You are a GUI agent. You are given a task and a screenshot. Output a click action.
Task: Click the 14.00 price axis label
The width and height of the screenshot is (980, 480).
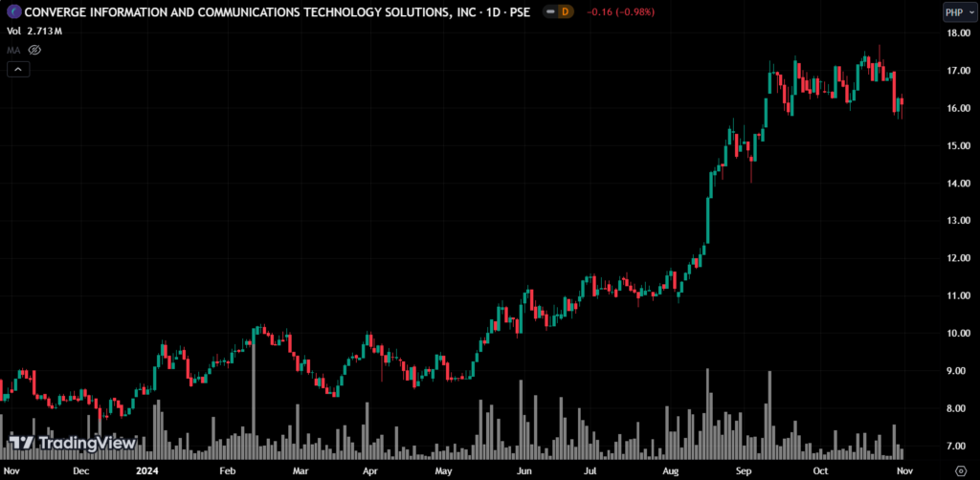coord(958,184)
